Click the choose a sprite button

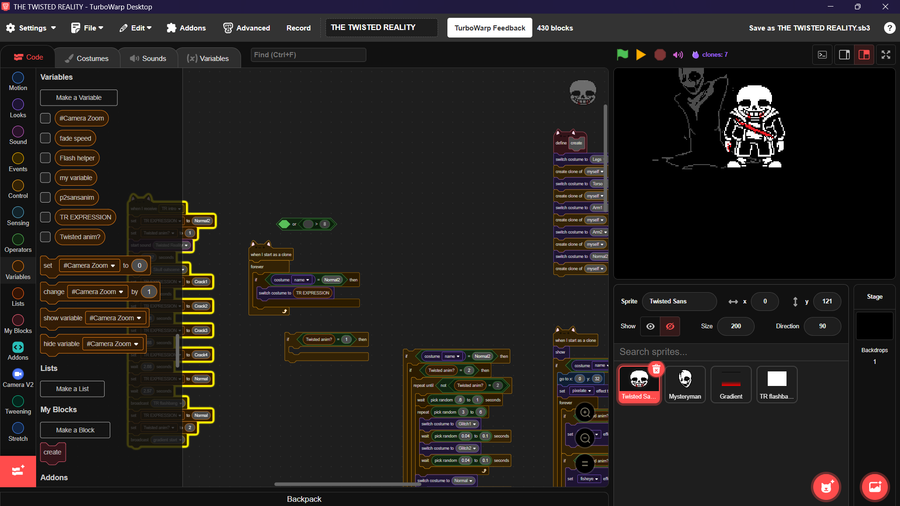click(826, 486)
